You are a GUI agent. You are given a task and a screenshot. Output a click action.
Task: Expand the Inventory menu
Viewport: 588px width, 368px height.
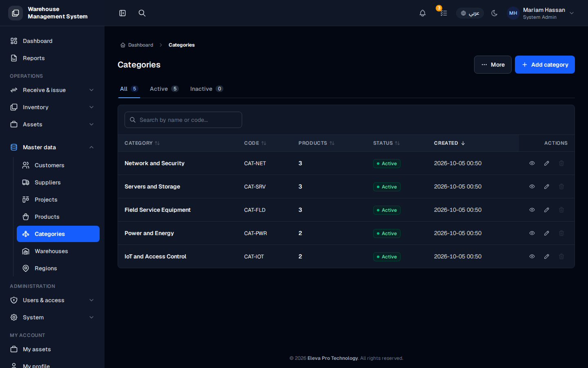coord(52,107)
